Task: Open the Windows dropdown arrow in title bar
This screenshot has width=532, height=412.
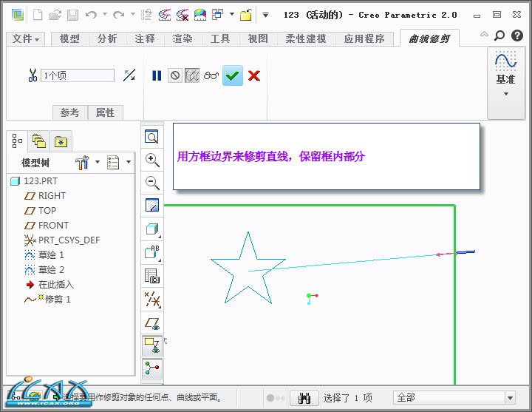Action: point(232,14)
